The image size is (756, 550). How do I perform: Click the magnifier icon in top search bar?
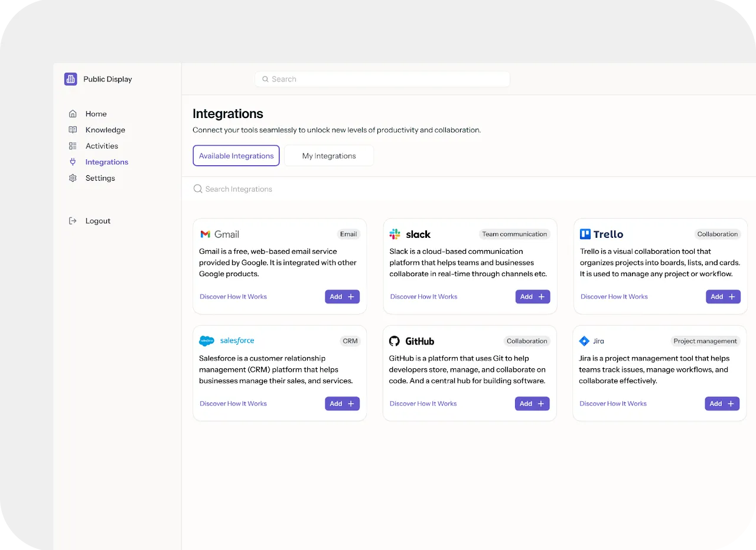(x=266, y=79)
